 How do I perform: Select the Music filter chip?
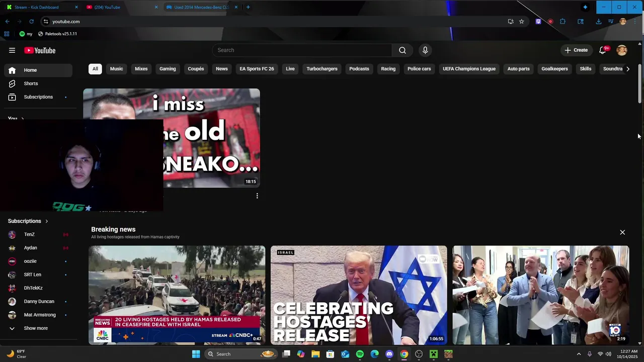point(116,69)
